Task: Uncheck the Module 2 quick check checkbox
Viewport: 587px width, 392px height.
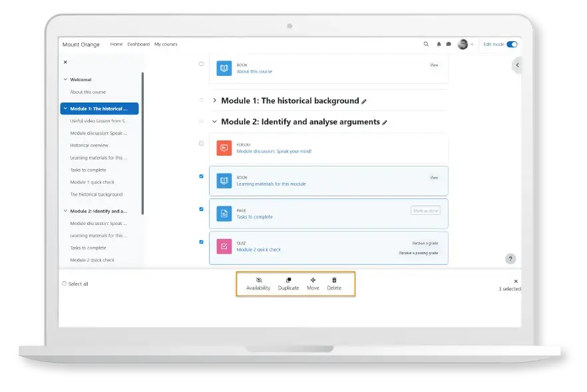Action: (202, 242)
